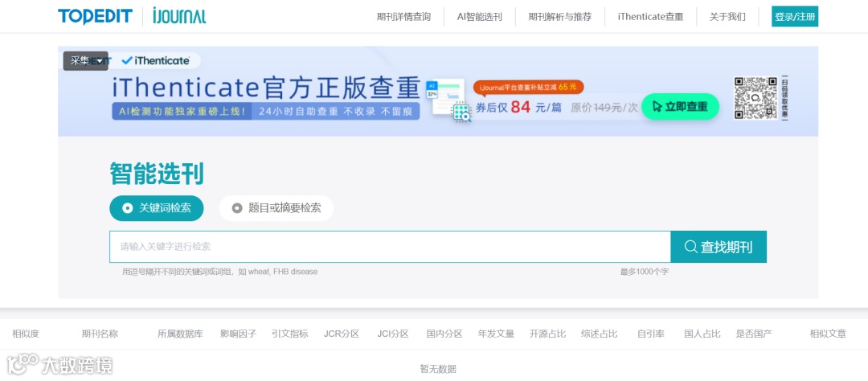Focus the keyword search input field
868x381 pixels.
click(x=391, y=247)
